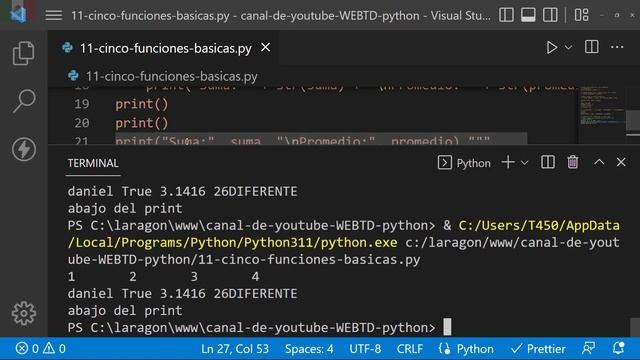The image size is (640, 360).
Task: Open Thunder Client lightning icon
Action: (24, 149)
